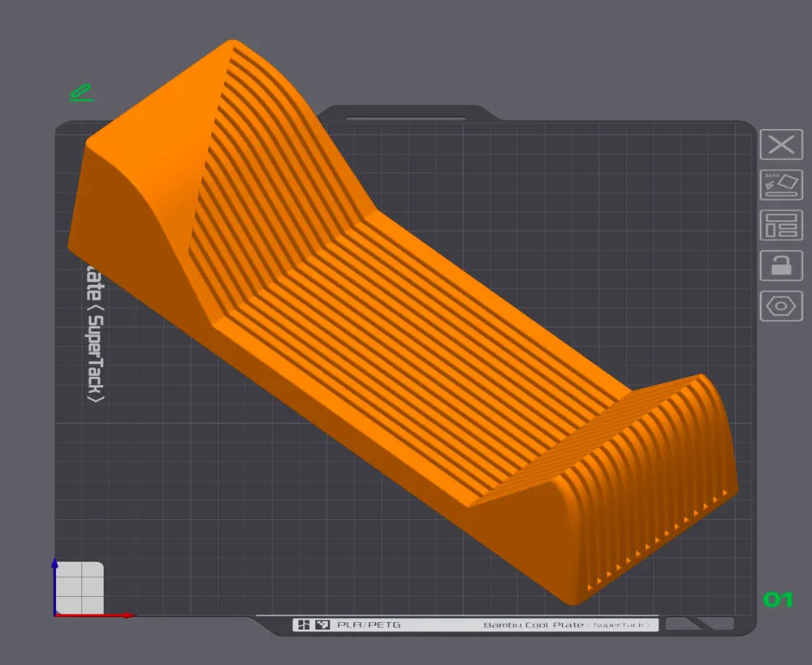This screenshot has width=812, height=665.
Task: Delete the current plate using the X icon
Action: (x=780, y=145)
